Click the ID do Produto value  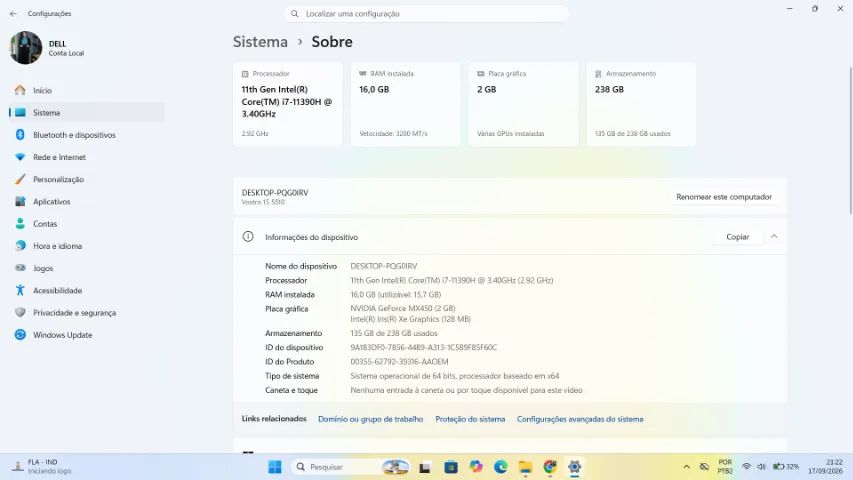click(399, 361)
